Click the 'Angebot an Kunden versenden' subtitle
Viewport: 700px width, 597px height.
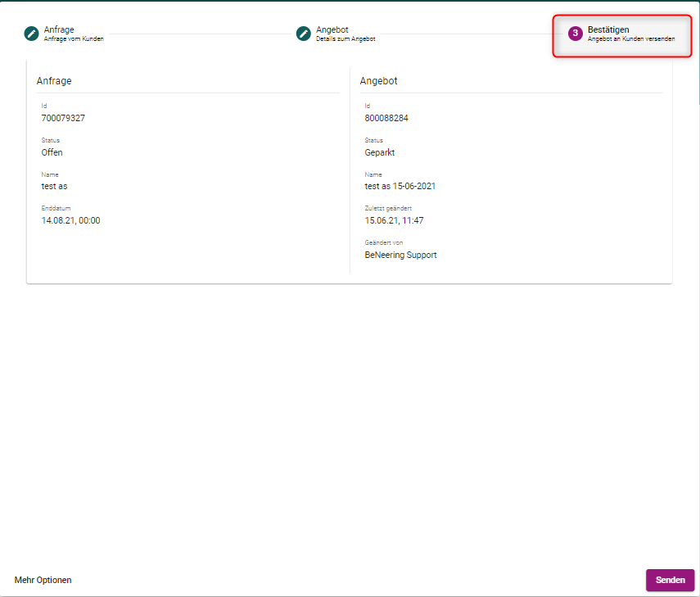click(x=631, y=39)
